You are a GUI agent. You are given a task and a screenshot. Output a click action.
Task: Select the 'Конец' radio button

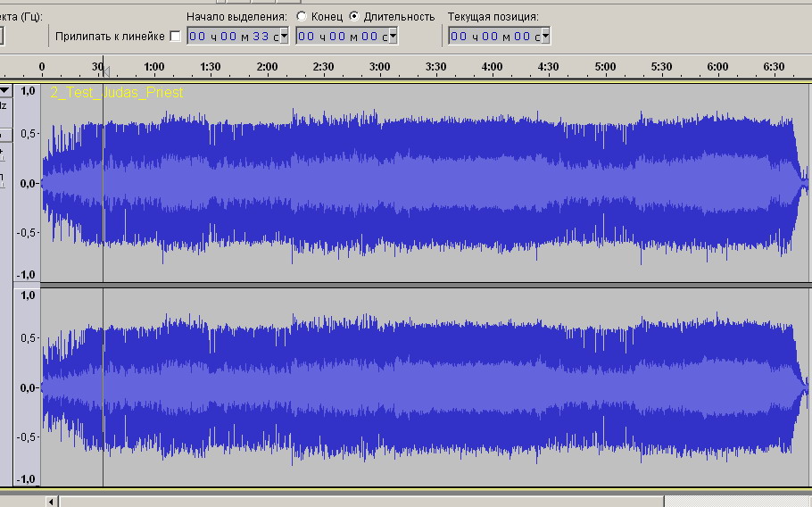[302, 17]
